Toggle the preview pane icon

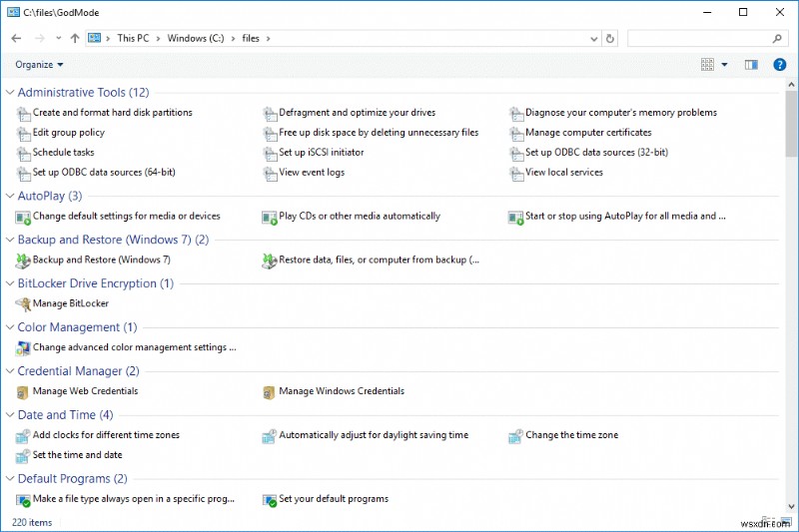751,65
